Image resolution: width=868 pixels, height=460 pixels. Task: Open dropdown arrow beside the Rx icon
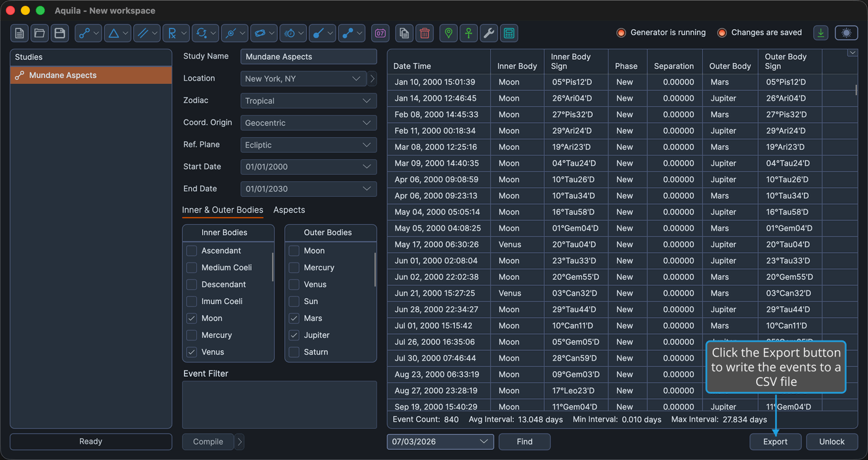coord(184,33)
